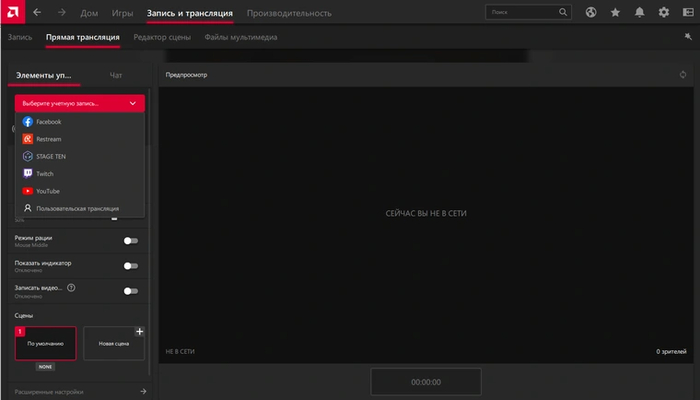
Task: Go back with the left arrow
Action: tap(37, 12)
